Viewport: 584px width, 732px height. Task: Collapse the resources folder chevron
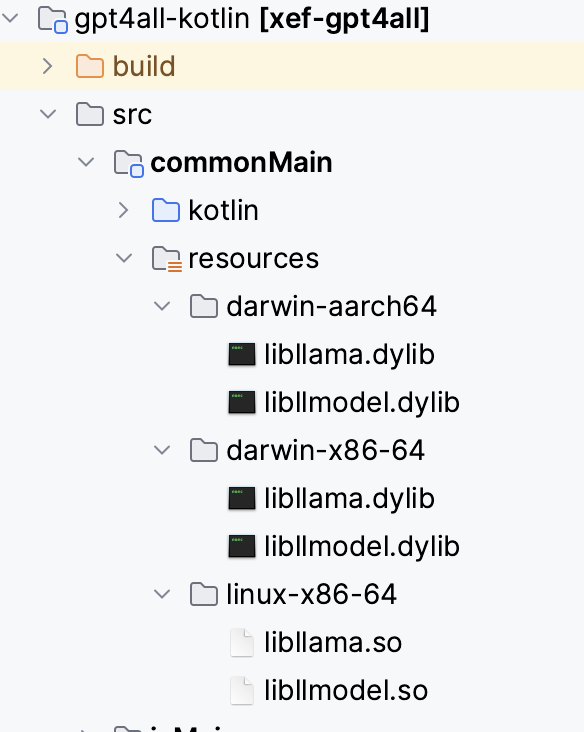124,258
